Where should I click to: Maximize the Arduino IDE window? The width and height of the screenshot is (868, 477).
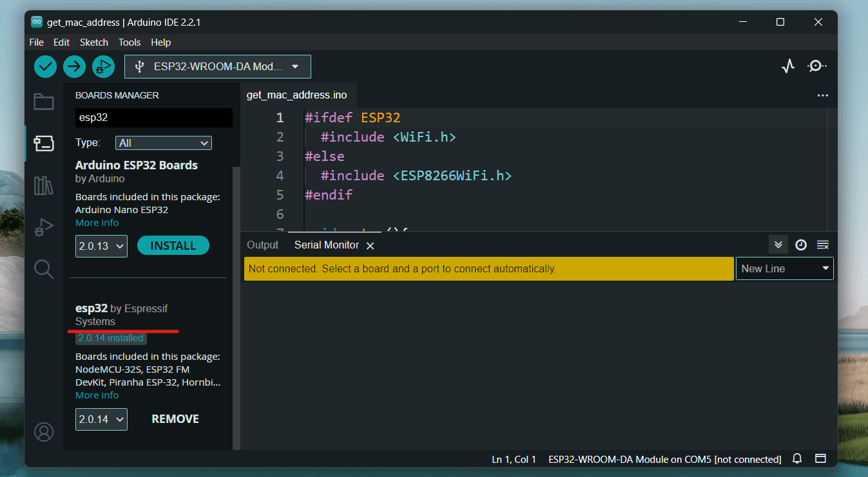point(780,22)
